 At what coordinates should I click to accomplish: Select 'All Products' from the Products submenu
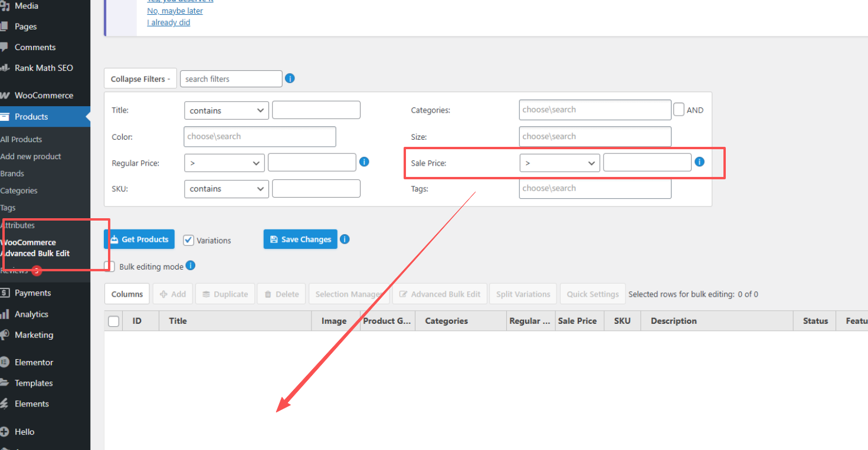22,139
